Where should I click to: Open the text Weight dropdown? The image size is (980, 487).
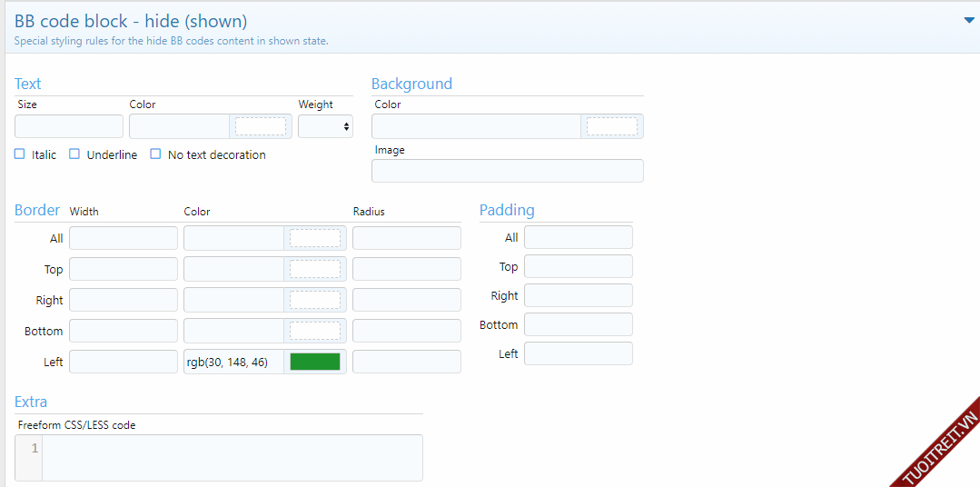(325, 126)
